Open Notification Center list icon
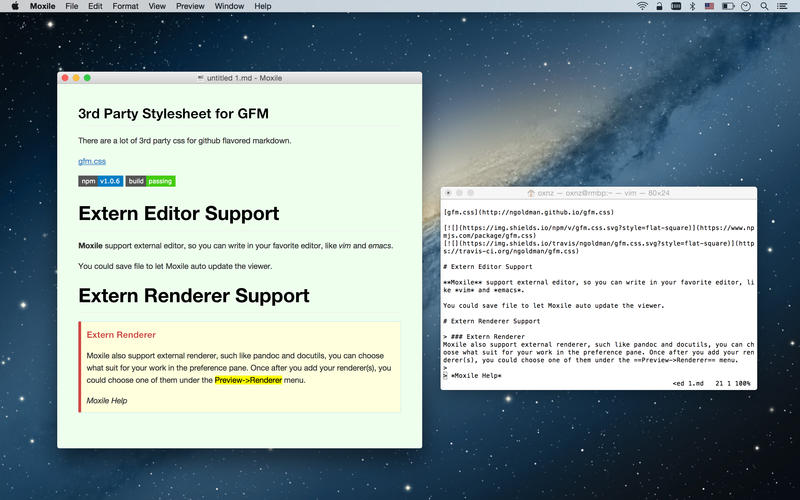 coord(782,6)
